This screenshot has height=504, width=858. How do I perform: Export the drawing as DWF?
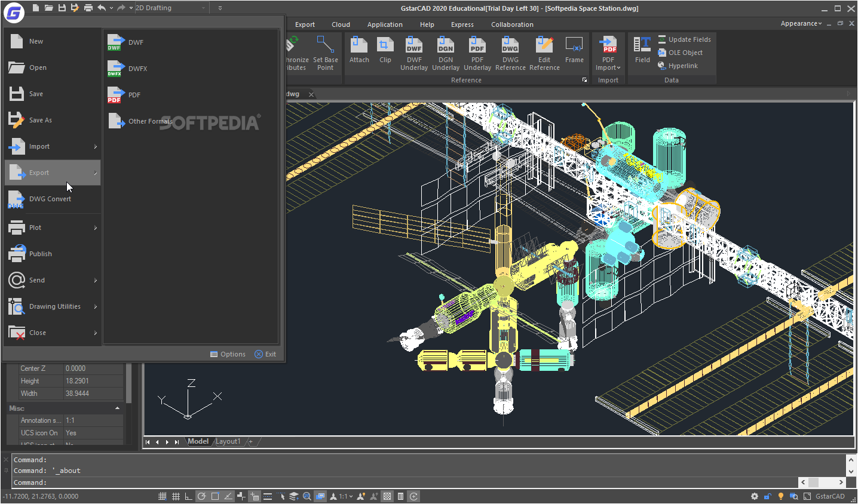[x=125, y=42]
